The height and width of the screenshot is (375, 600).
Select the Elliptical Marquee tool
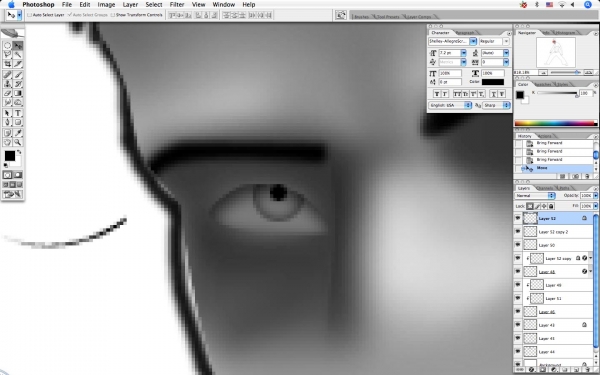(x=7, y=46)
